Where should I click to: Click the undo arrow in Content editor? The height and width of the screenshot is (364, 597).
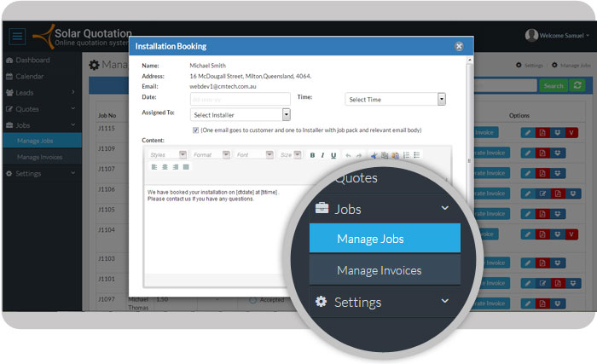[348, 155]
